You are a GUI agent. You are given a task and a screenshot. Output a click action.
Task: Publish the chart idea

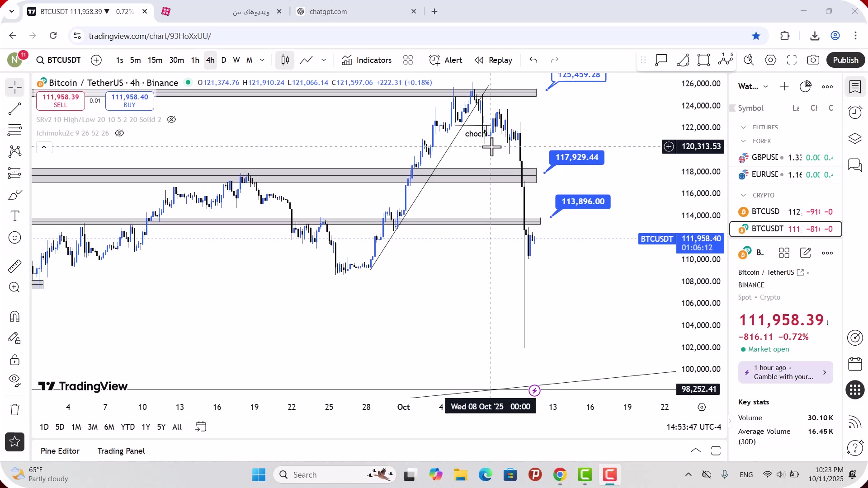point(845,60)
